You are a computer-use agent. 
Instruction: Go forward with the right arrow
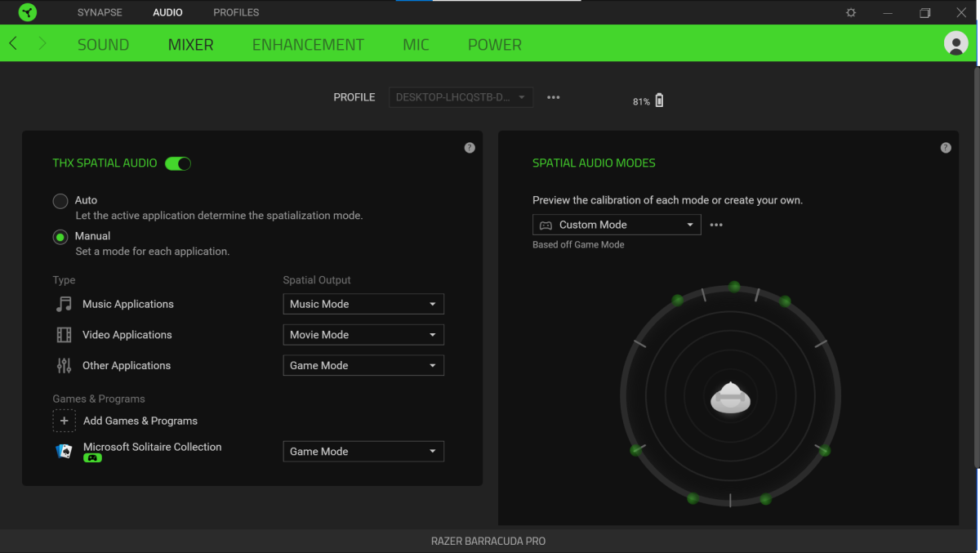point(42,43)
